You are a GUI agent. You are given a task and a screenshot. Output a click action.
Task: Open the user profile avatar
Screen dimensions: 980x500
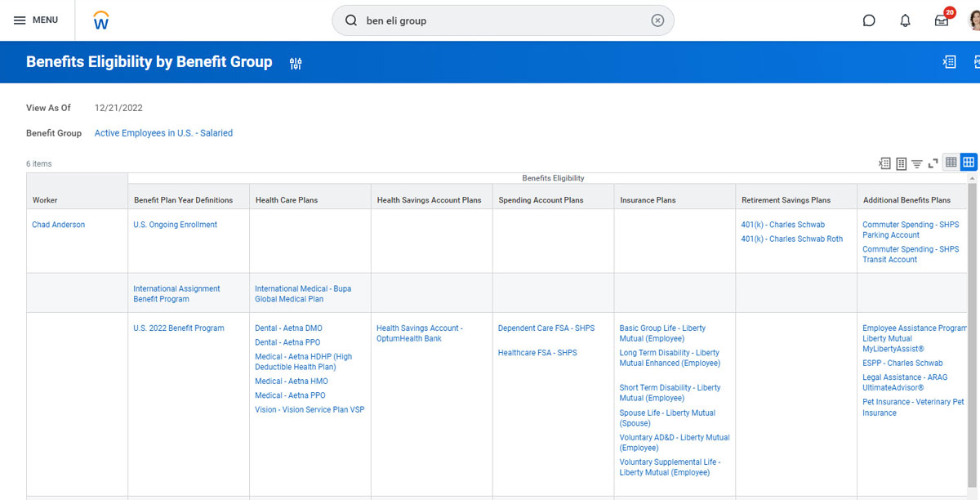(975, 20)
